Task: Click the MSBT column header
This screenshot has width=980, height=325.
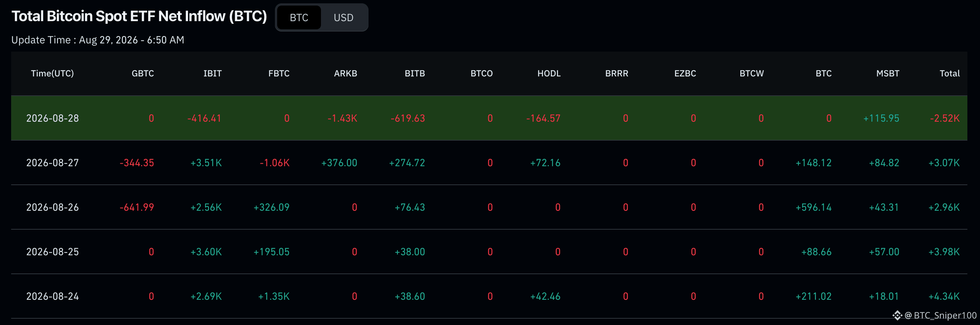Action: [887, 73]
